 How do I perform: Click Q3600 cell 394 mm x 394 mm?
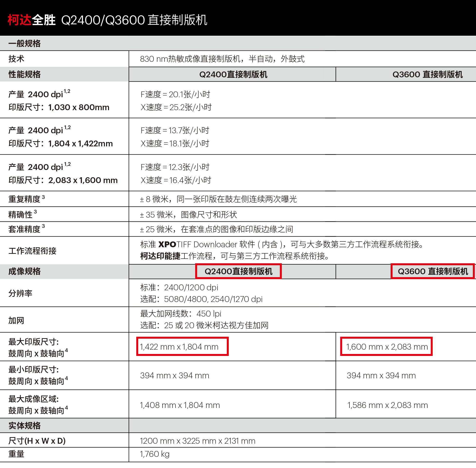point(381,376)
